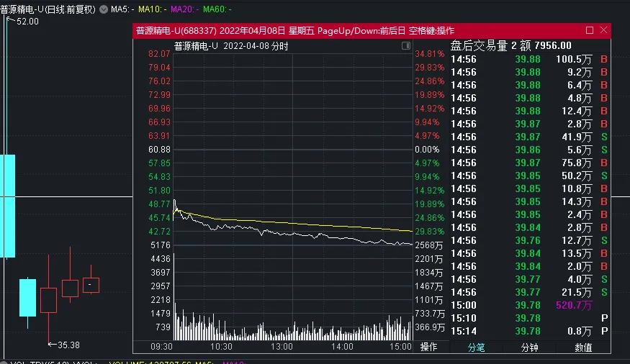Image resolution: width=630 pixels, height=364 pixels.
Task: Click the last red candlestick on daily chart
Action: 91,285
